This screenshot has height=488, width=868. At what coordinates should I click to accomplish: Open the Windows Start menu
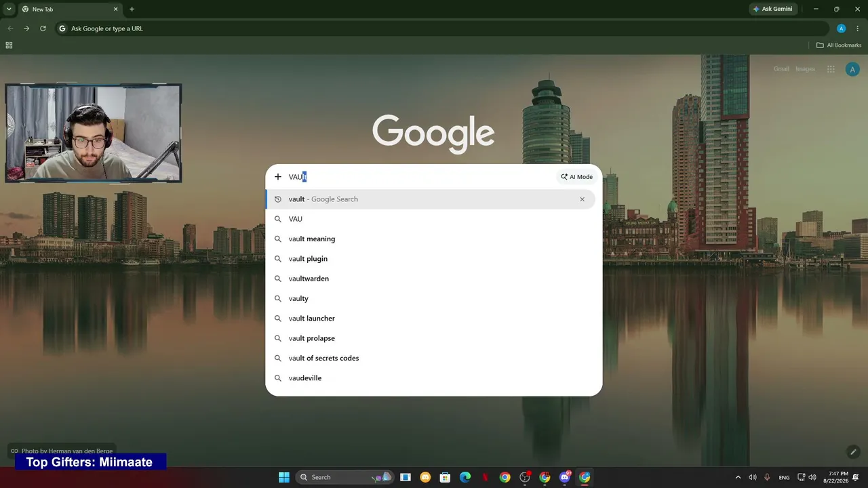point(284,477)
